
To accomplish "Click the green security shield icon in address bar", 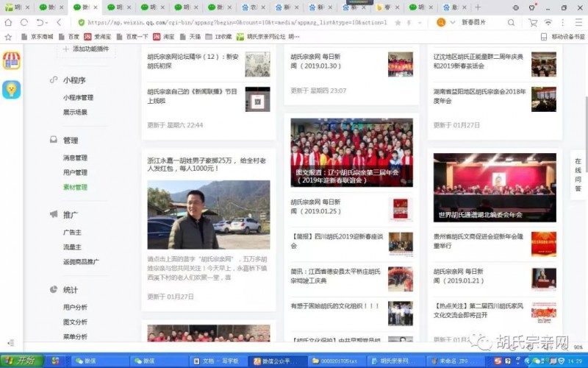I will (81, 23).
